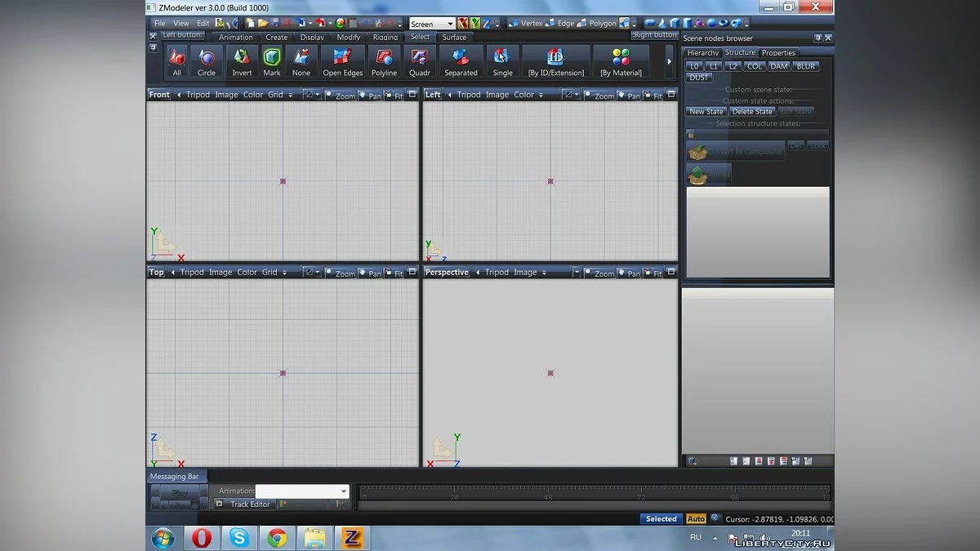Select the Mark tool icon

click(x=271, y=59)
